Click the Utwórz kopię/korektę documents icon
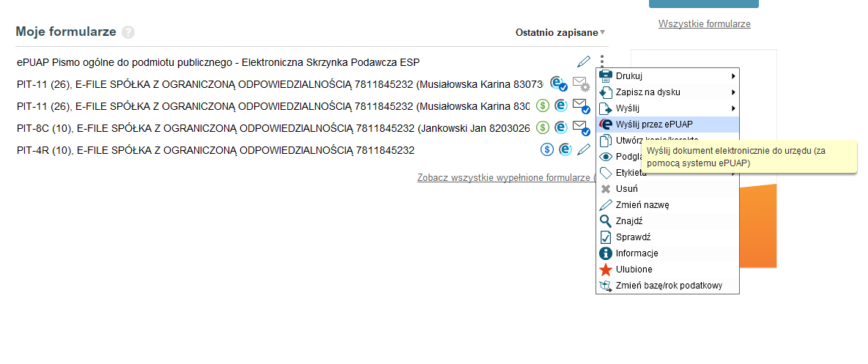Screen dimensions: 868x364 (x=607, y=141)
